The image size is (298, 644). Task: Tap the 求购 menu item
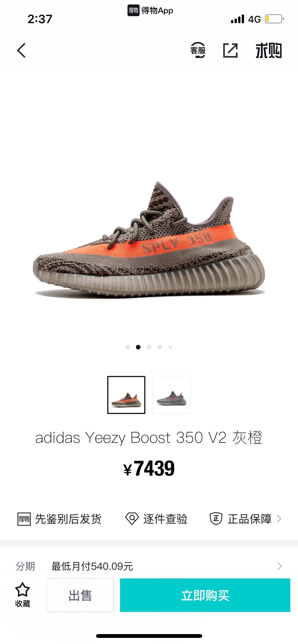coord(269,50)
